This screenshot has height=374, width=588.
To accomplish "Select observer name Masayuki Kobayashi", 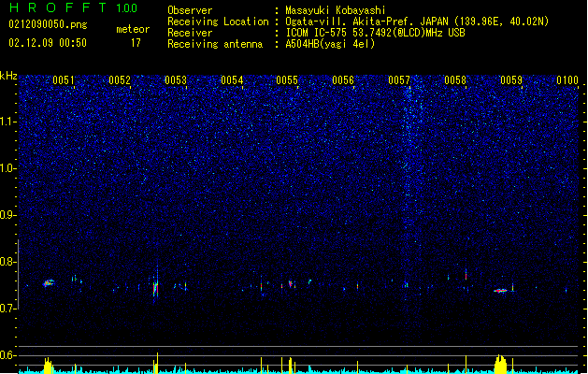I will click(x=336, y=10).
